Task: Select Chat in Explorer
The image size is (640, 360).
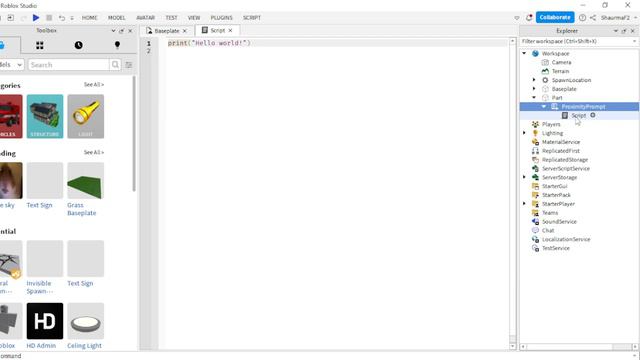Action: coord(548,230)
